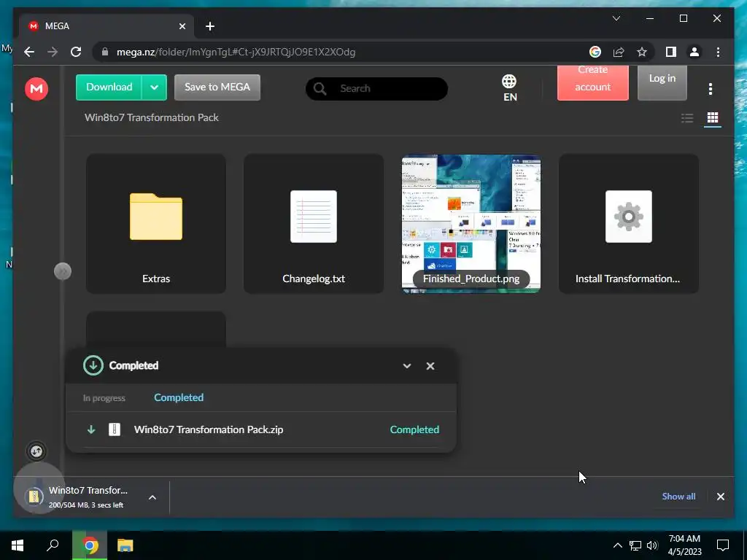Viewport: 747px width, 560px height.
Task: Click Save to MEGA button
Action: pyautogui.click(x=217, y=87)
